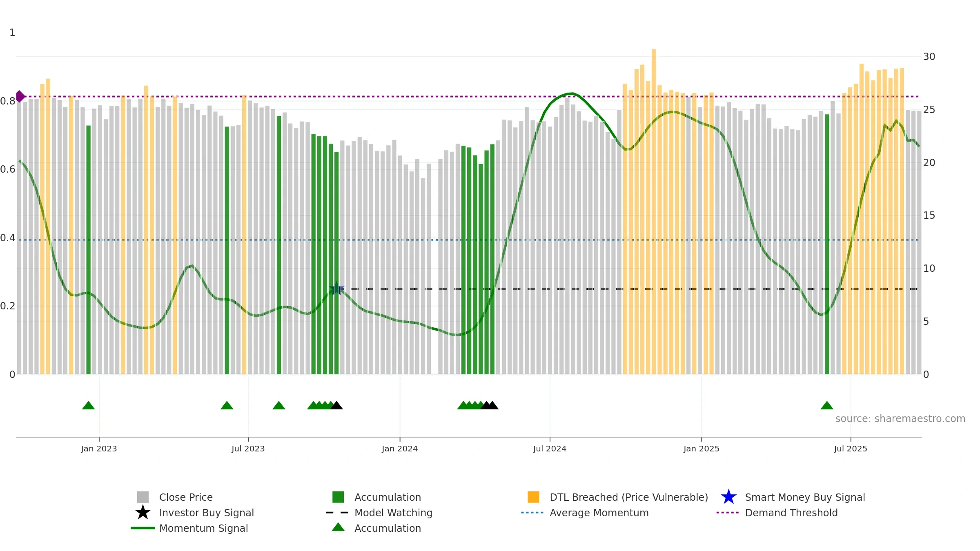The image size is (980, 551).
Task: Click the blue star signal marker on the chart
Action: [x=336, y=289]
